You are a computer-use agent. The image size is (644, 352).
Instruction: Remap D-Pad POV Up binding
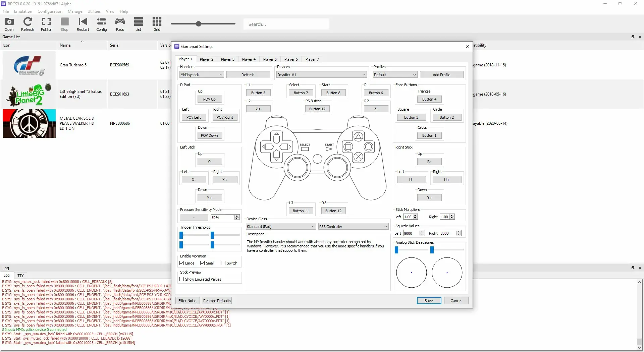pyautogui.click(x=209, y=99)
